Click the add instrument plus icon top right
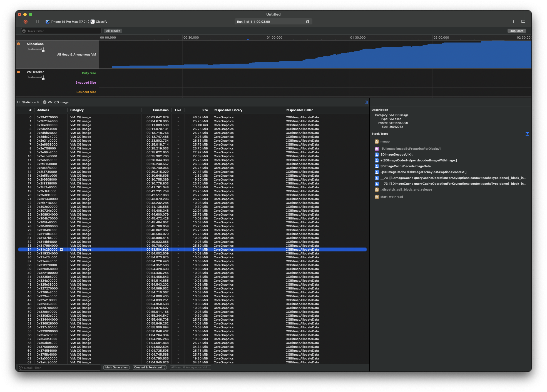 (513, 21)
